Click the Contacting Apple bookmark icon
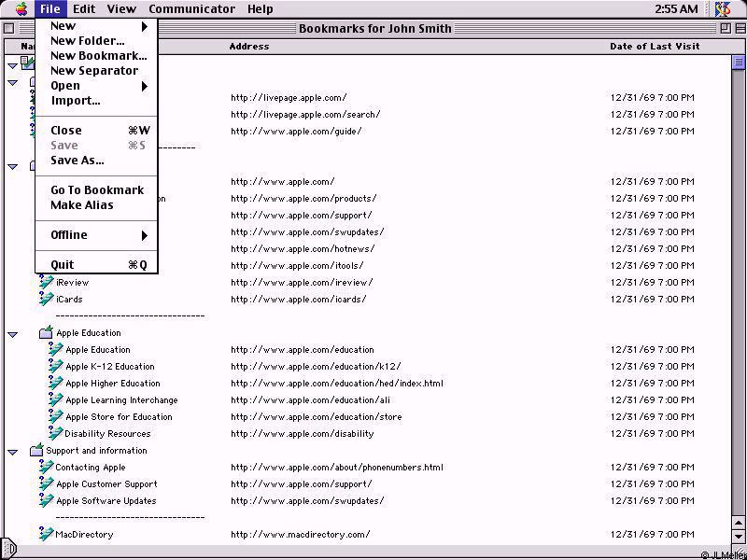This screenshot has width=747, height=560. tap(46, 467)
